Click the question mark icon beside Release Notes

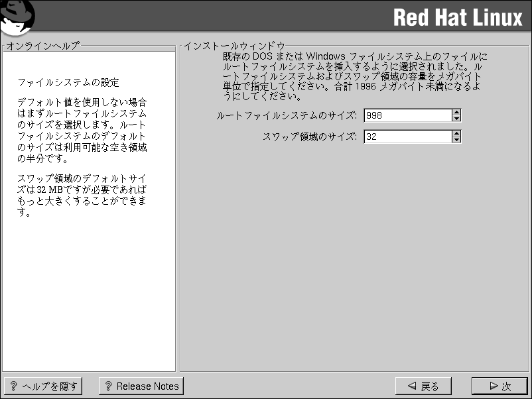coord(109,386)
